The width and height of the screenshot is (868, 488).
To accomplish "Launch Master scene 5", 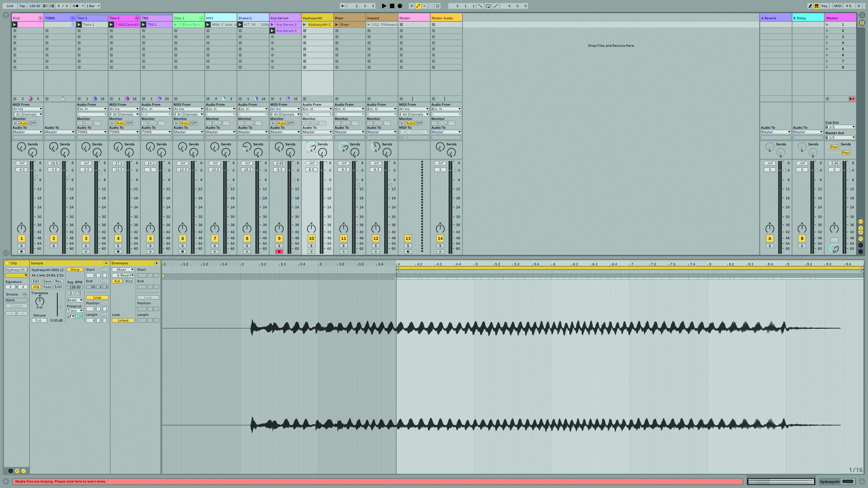I will click(827, 49).
